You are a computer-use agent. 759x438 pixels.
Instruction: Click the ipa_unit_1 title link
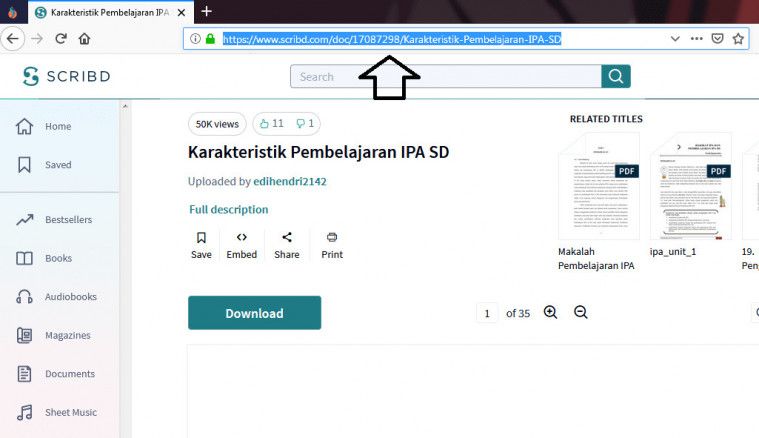673,252
